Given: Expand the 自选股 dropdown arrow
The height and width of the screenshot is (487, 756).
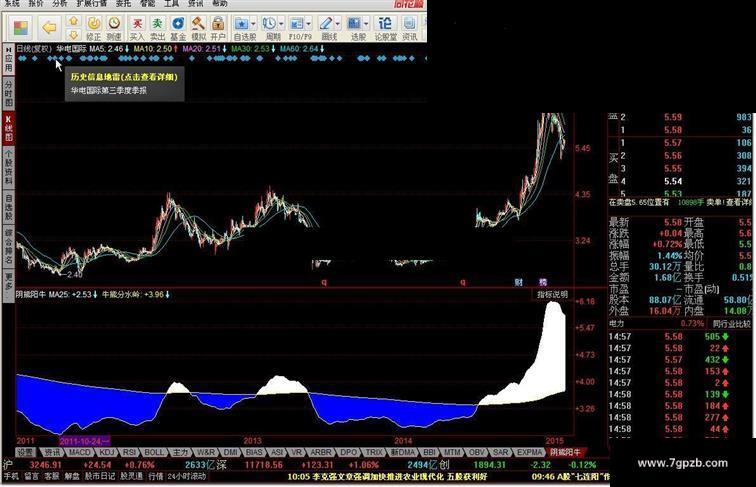Looking at the screenshot, I should 254,23.
